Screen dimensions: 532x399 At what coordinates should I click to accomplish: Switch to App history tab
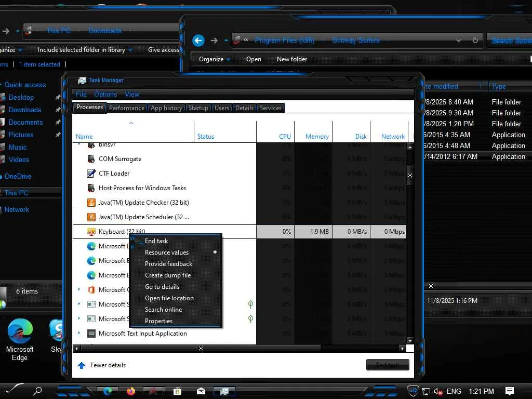point(166,108)
